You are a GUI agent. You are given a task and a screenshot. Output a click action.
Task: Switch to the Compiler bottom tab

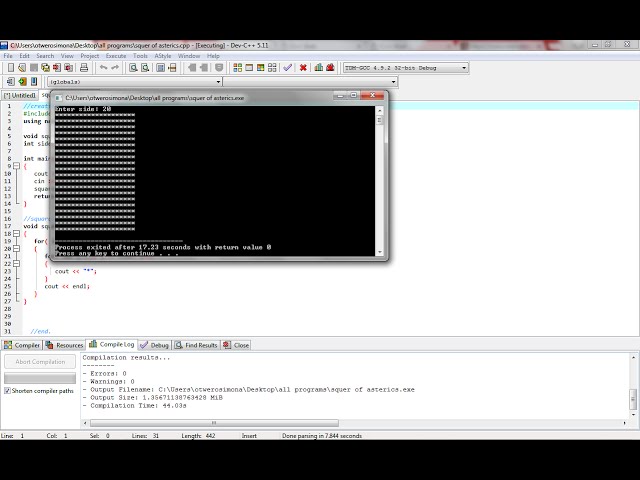22,345
